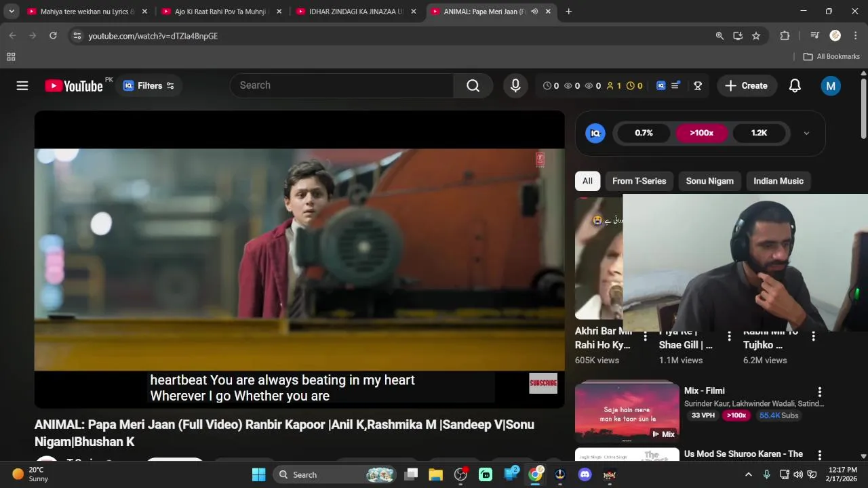Open the Windows Start menu
This screenshot has width=868, height=488.
259,474
